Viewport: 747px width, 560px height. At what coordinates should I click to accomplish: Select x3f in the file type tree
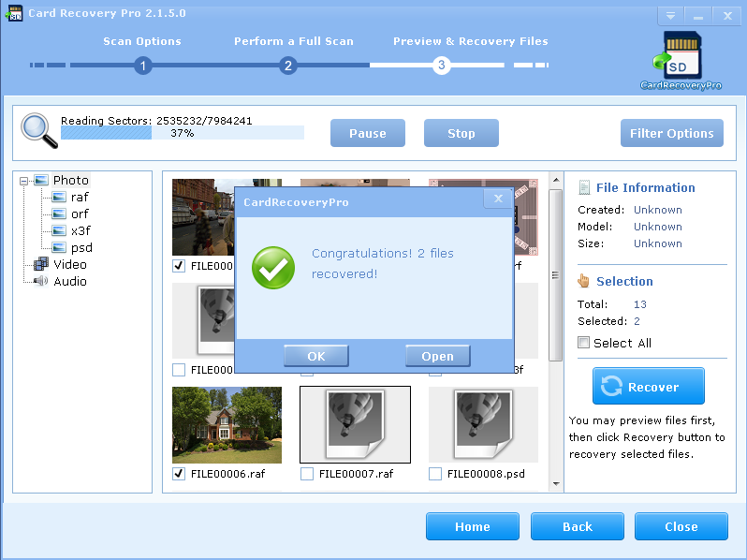point(81,230)
